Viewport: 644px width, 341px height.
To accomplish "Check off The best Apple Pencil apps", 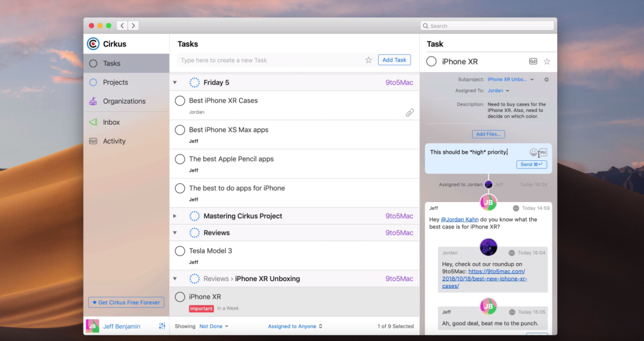I will pos(180,159).
